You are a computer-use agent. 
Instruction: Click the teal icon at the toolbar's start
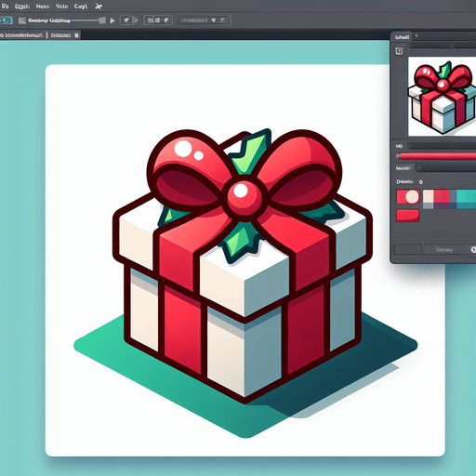pos(7,20)
